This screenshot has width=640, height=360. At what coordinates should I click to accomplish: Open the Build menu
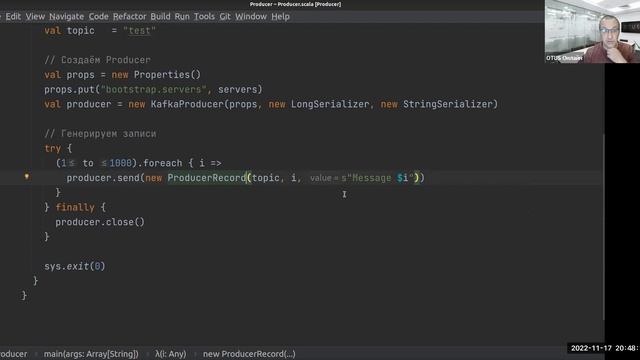(x=160, y=16)
